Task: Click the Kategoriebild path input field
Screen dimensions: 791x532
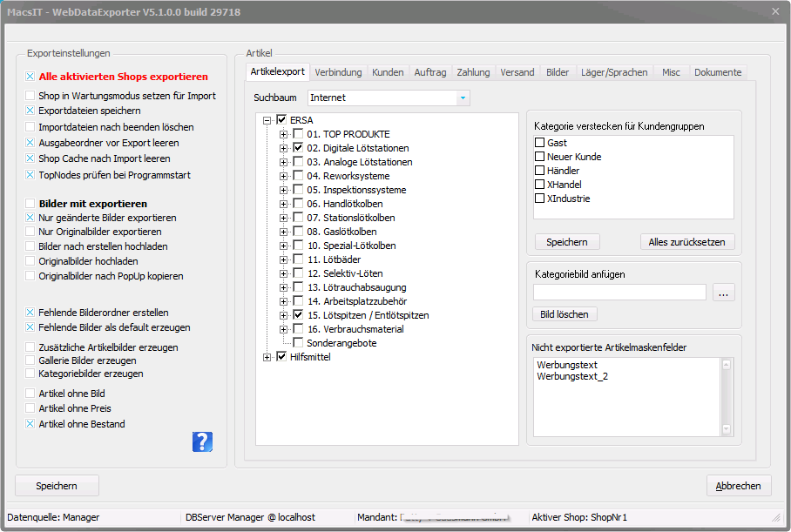Action: [x=619, y=293]
